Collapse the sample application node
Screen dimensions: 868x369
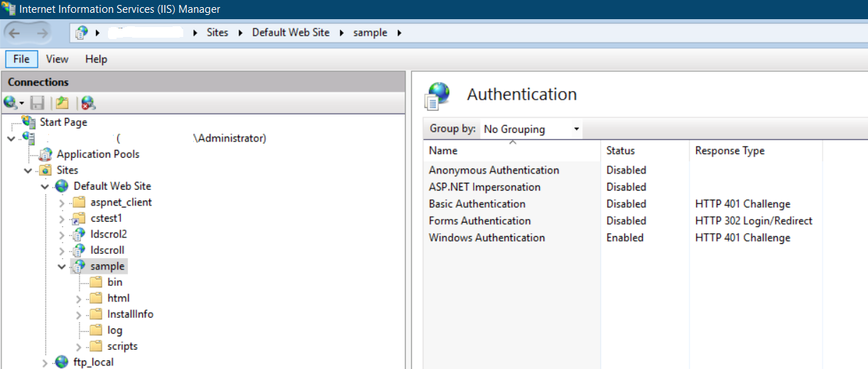62,267
